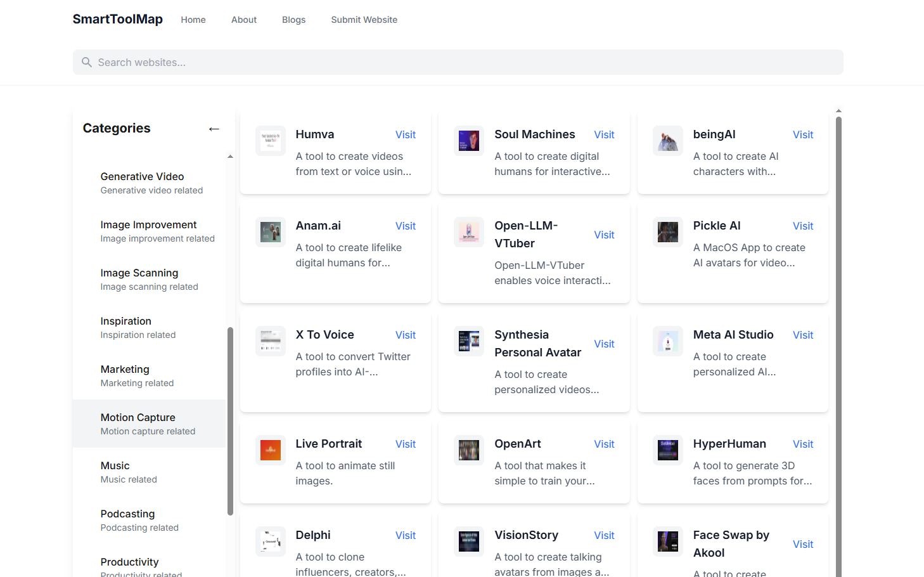Visit the VisionStory website
Screen dimensions: 924x577
(x=604, y=535)
